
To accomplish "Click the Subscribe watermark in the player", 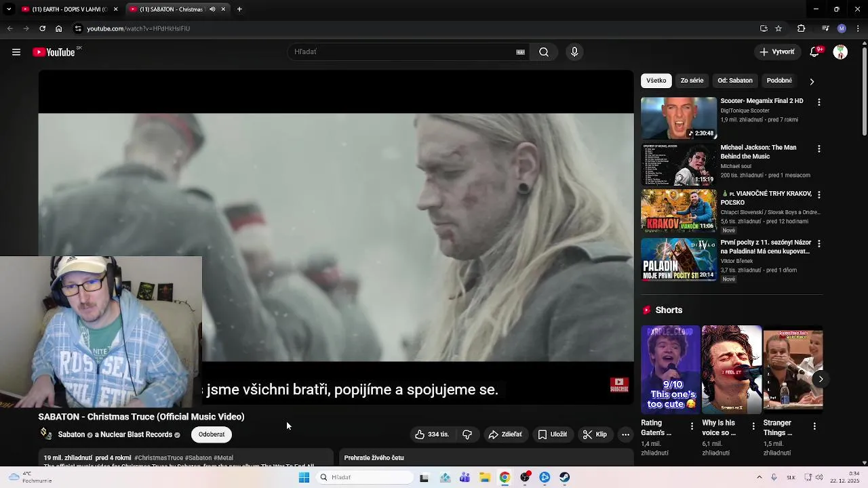I will tap(619, 385).
